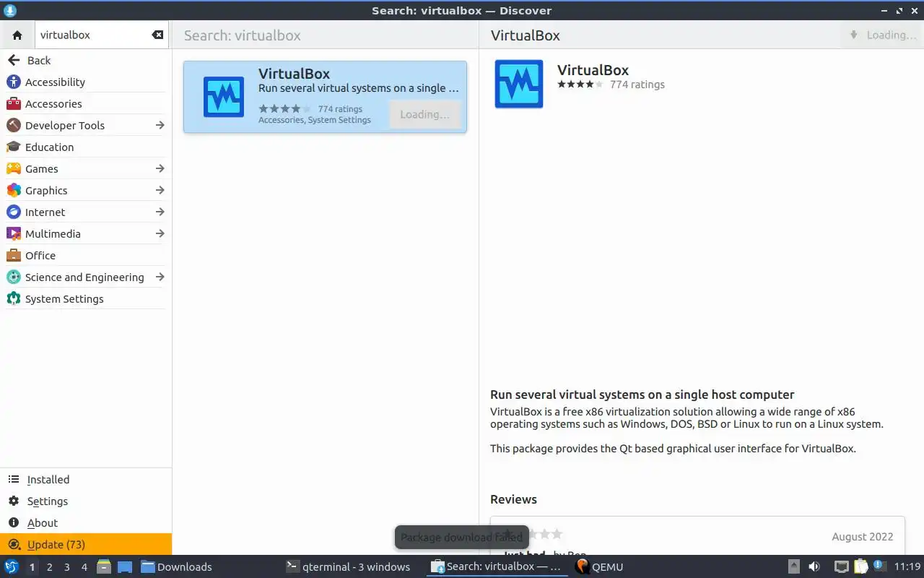Viewport: 924px width, 578px height.
Task: Dismiss the Package download failed notification
Action: (461, 537)
